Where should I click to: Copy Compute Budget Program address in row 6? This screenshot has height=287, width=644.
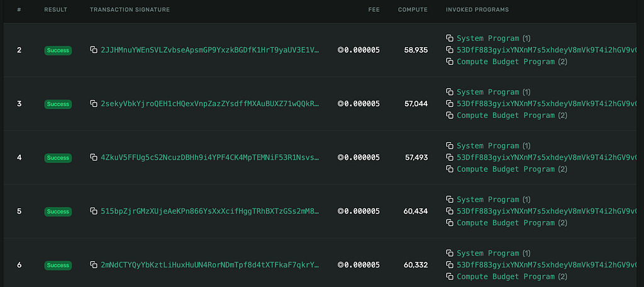[450, 277]
